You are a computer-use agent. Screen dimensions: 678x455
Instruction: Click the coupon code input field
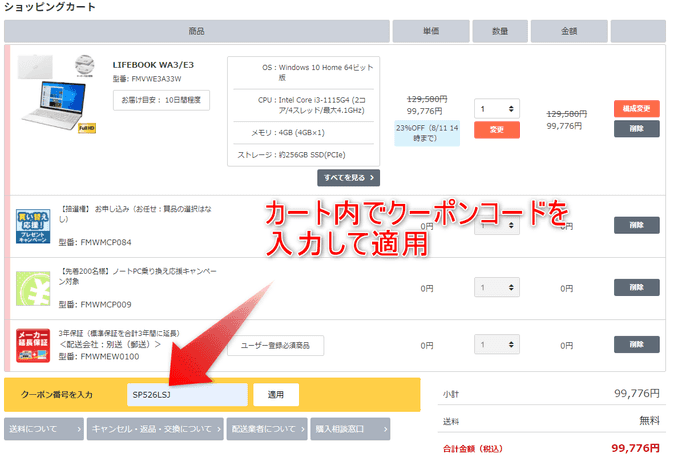click(186, 395)
